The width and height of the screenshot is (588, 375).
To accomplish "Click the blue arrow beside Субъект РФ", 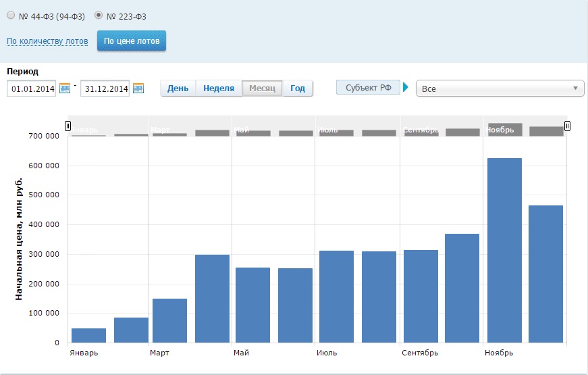I will coord(405,87).
